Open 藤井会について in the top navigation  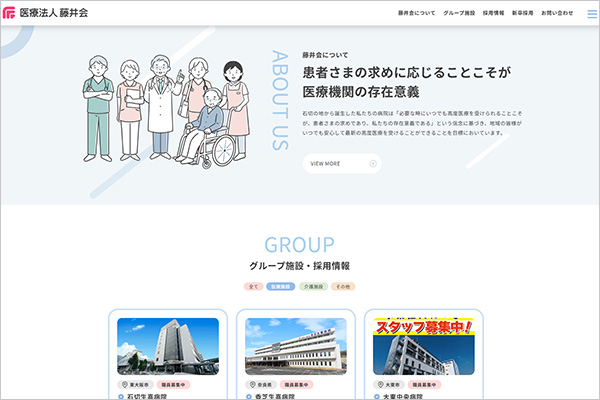click(x=416, y=14)
